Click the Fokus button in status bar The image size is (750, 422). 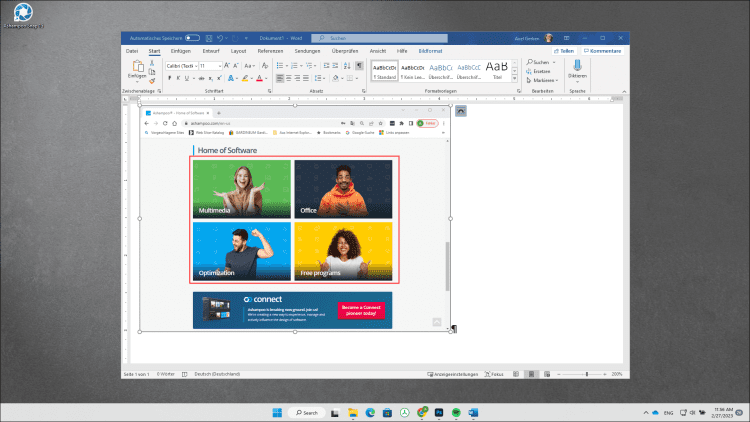[494, 374]
